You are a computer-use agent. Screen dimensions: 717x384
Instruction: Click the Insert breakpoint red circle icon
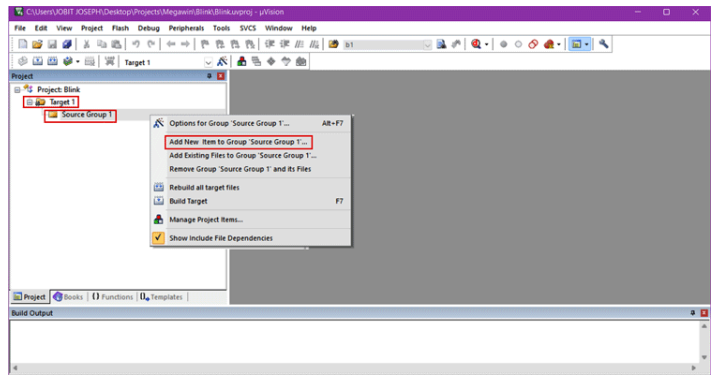click(503, 44)
